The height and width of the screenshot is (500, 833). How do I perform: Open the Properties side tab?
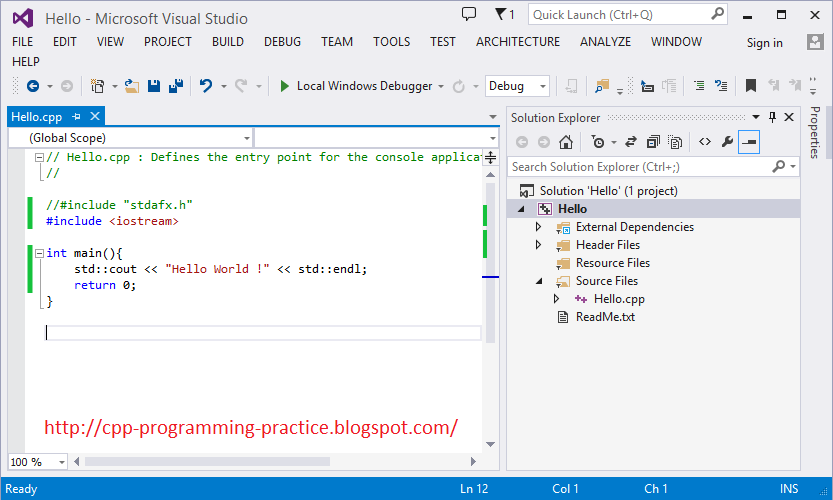[814, 132]
